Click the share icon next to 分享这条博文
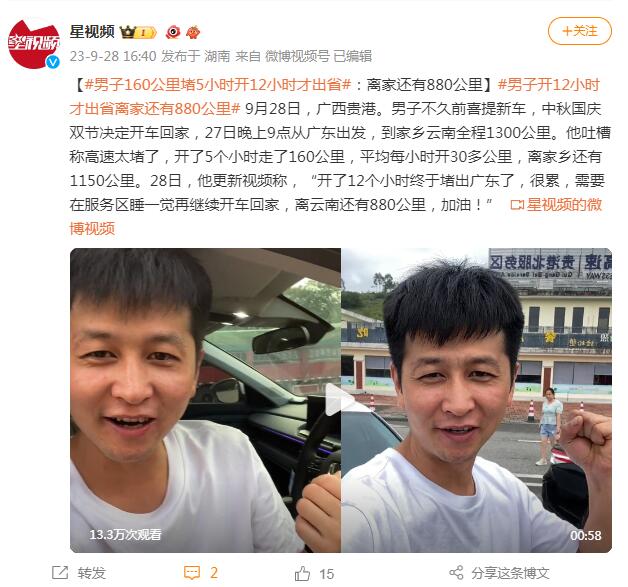The height and width of the screenshot is (587, 628). (456, 573)
